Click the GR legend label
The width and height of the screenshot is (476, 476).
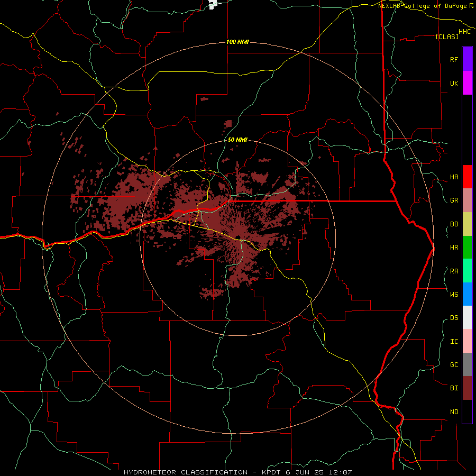454,200
